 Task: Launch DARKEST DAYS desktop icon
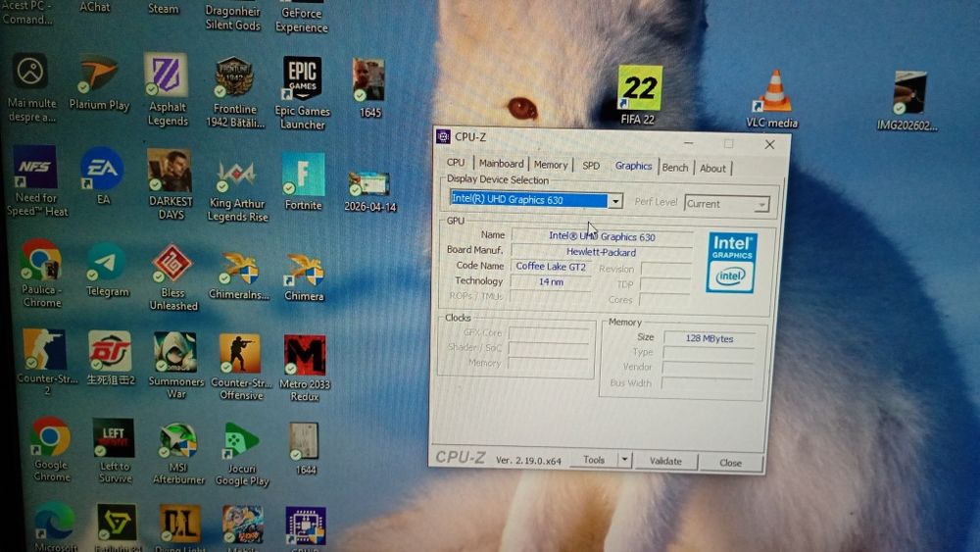[x=170, y=183]
